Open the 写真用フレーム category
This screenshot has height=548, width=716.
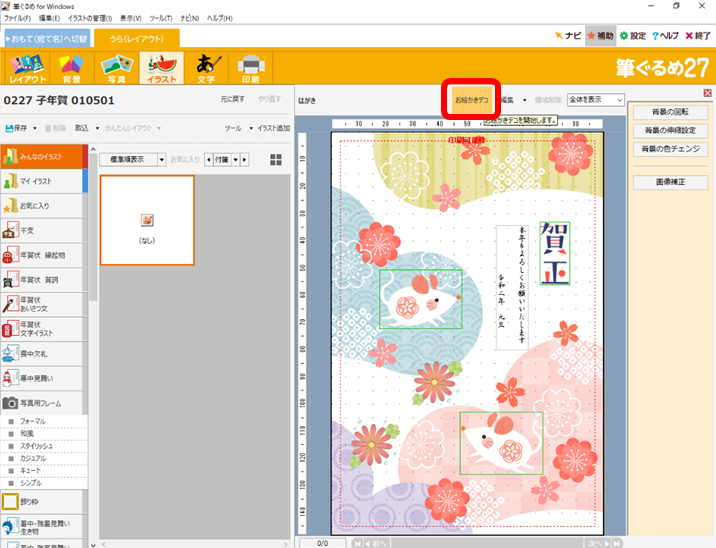point(42,403)
